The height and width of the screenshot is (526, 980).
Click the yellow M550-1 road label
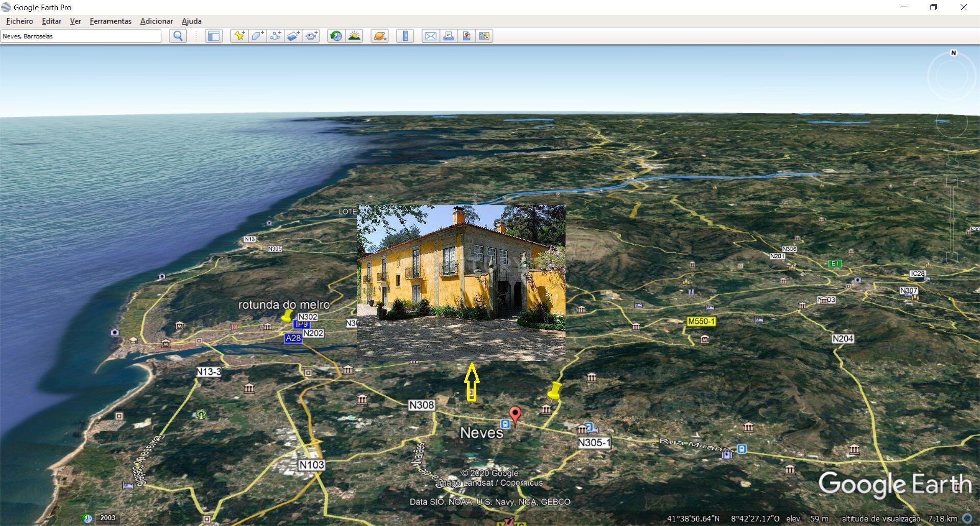[x=701, y=321]
